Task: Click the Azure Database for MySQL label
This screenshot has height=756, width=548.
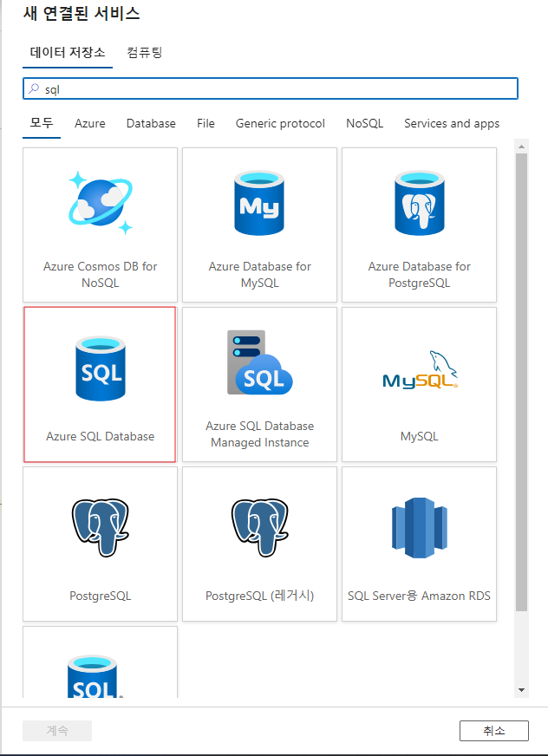Action: (x=259, y=274)
